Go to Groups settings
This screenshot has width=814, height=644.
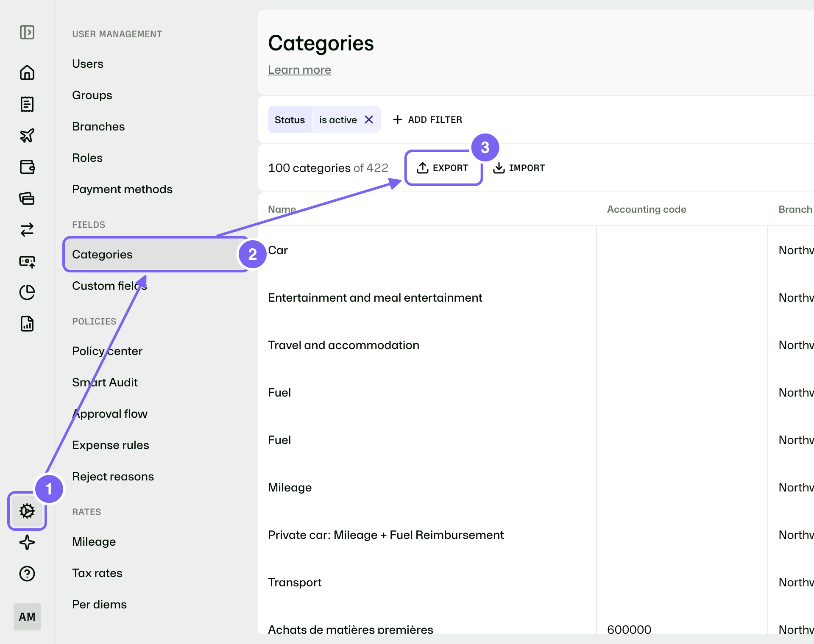click(x=92, y=95)
